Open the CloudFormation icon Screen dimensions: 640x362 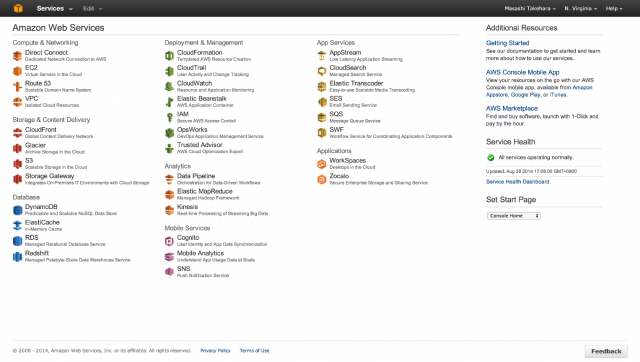169,56
